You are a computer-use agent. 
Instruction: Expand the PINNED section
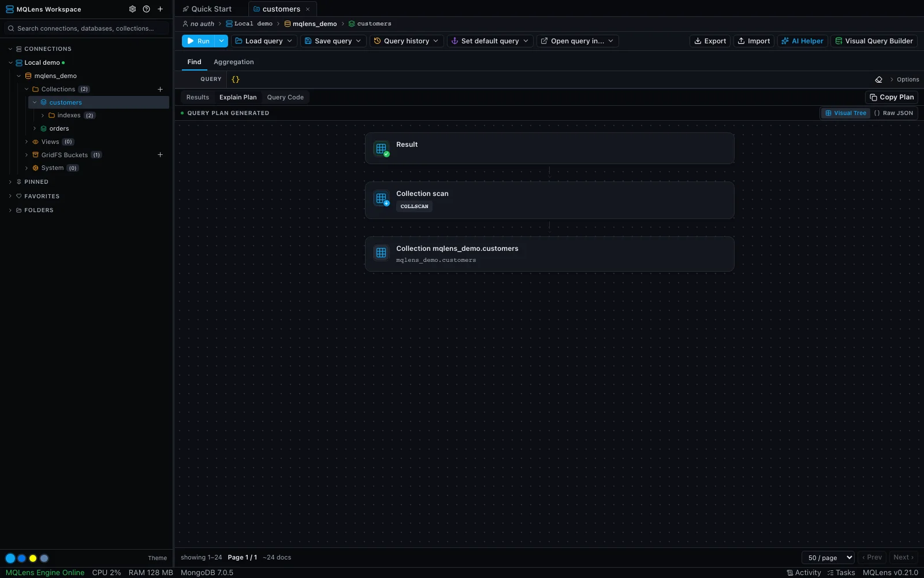pos(10,182)
